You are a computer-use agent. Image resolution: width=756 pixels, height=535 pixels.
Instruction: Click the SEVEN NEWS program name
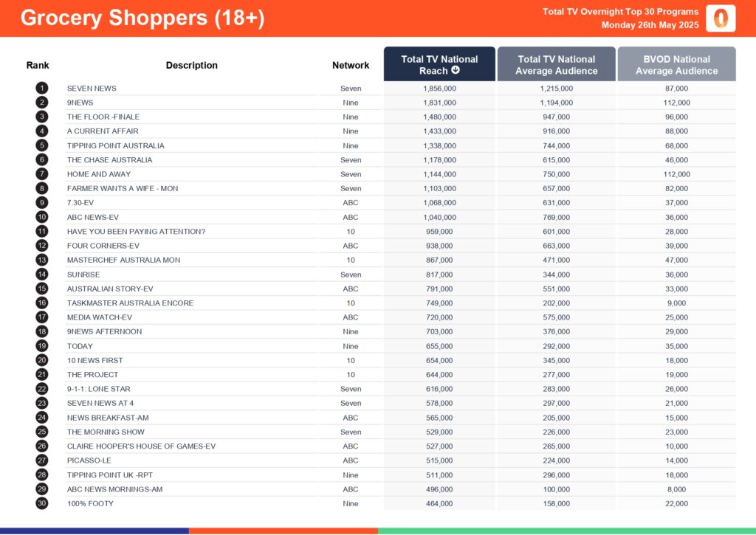(x=92, y=89)
